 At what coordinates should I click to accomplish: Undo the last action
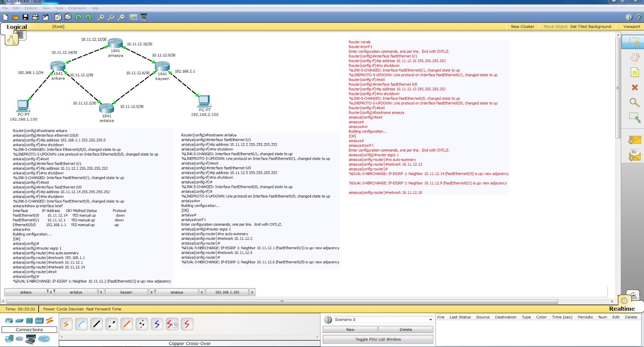pyautogui.click(x=78, y=17)
